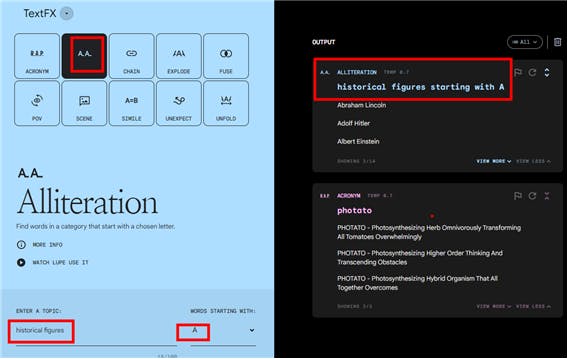Select the PHOTATO Omnivorously Transforming result
The height and width of the screenshot is (360, 569).
click(429, 232)
